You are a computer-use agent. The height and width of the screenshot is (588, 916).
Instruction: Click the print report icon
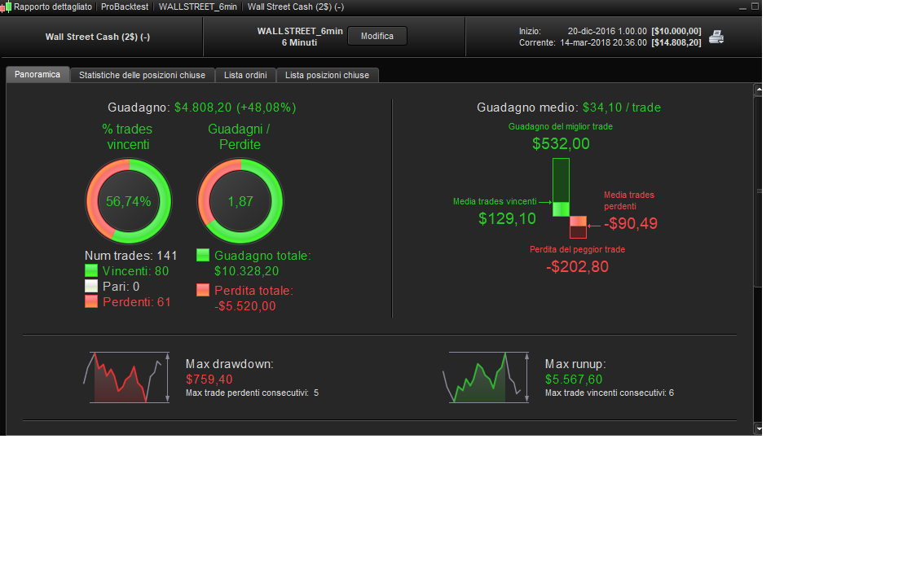coord(716,37)
